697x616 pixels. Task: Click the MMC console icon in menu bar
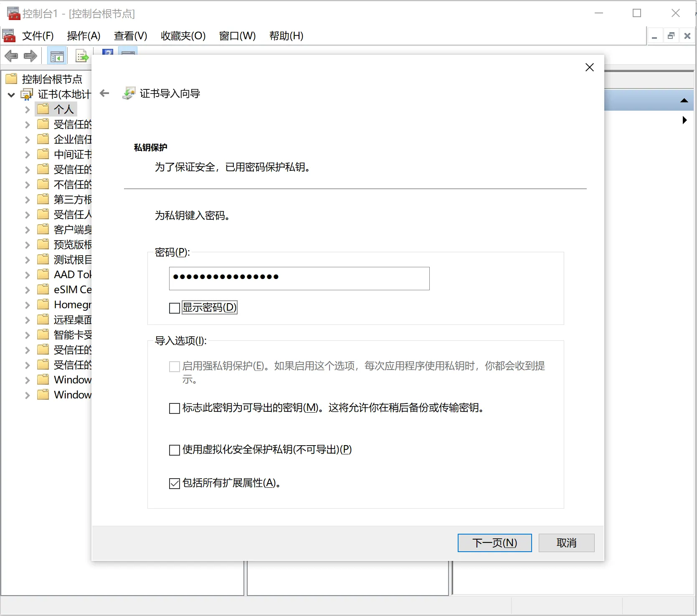9,35
